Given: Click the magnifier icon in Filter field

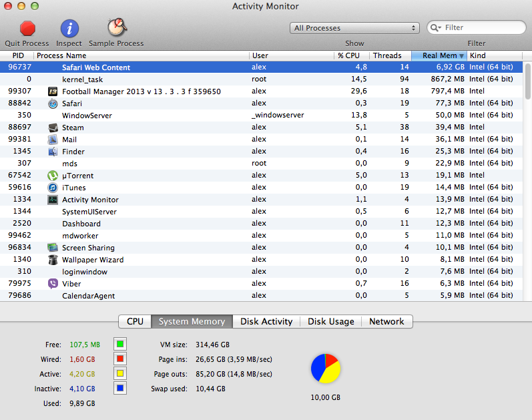Looking at the screenshot, I should coord(435,27).
